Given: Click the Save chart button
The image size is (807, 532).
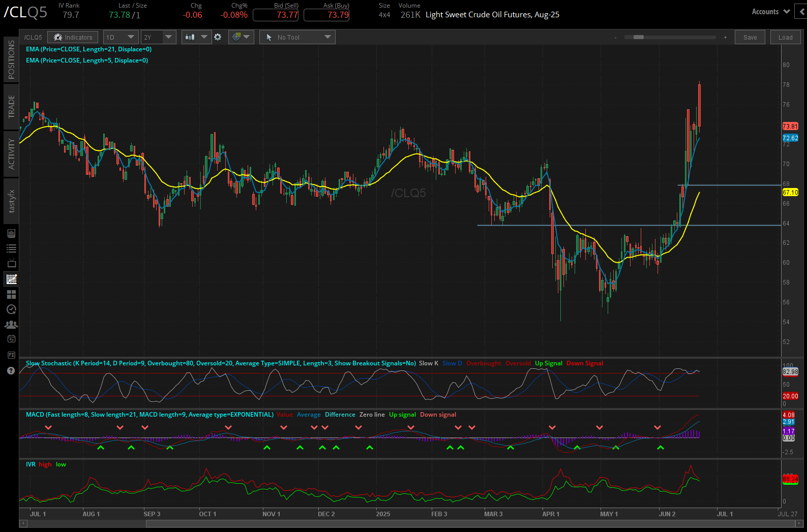Looking at the screenshot, I should (x=750, y=37).
